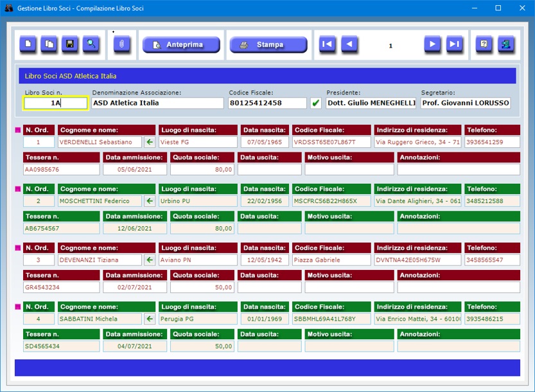Image resolution: width=535 pixels, height=392 pixels.
Task: Open the Search magnifier icon
Action: click(x=91, y=44)
